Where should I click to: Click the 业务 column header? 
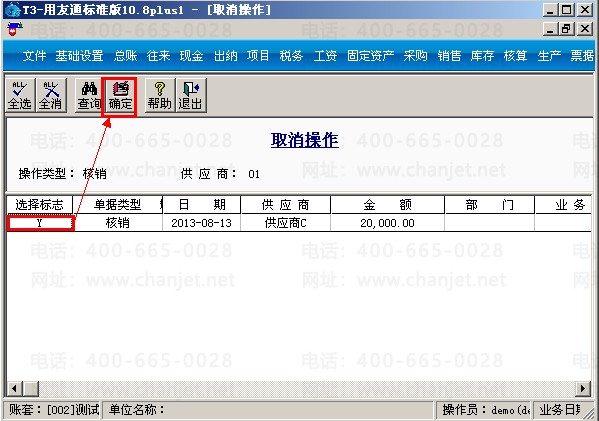[x=564, y=205]
